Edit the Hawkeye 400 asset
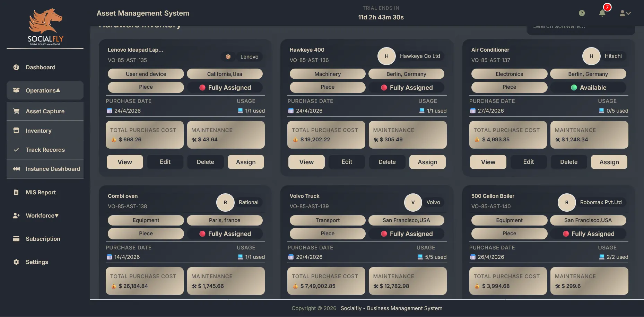 tap(347, 162)
